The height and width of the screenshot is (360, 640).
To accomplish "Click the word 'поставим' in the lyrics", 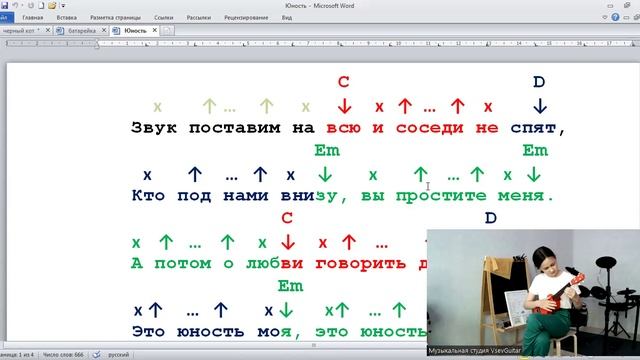I will [x=235, y=128].
